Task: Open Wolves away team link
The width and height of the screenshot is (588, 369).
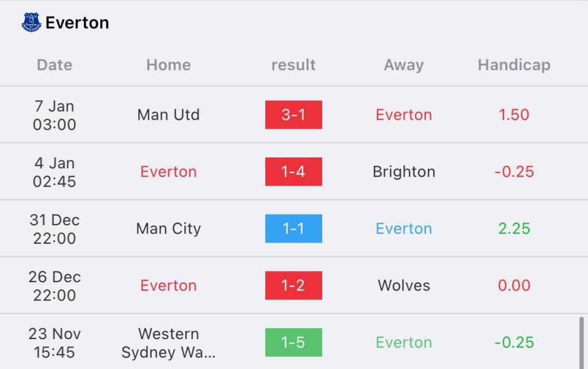Action: click(x=404, y=286)
